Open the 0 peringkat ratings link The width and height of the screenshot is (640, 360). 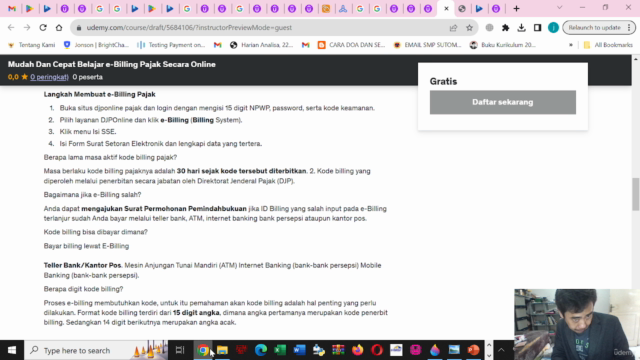[49, 77]
